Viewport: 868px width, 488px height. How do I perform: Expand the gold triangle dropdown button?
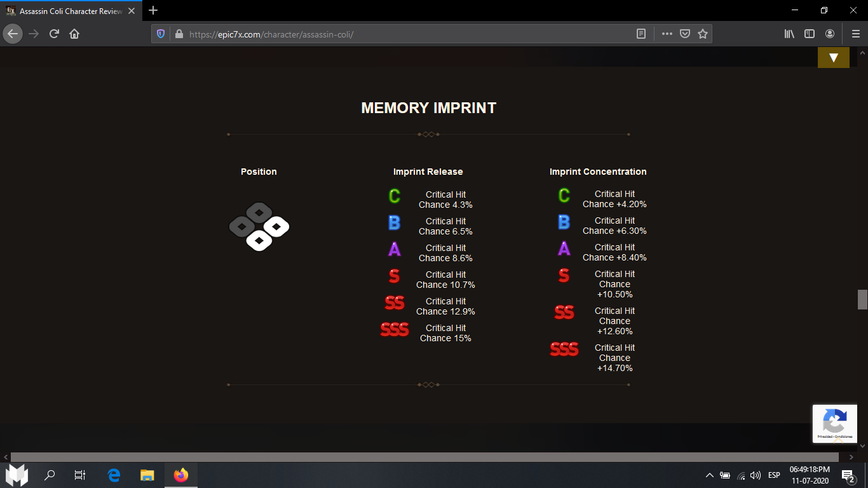[x=834, y=57]
